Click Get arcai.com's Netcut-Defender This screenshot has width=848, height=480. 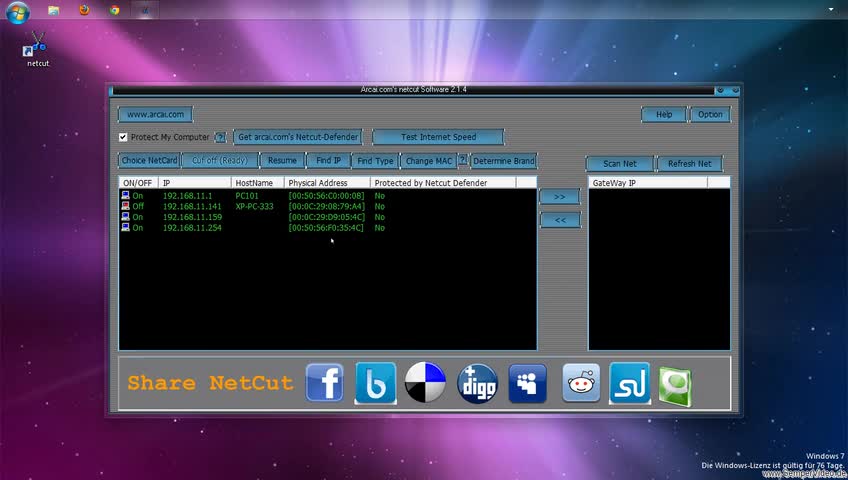coord(298,137)
